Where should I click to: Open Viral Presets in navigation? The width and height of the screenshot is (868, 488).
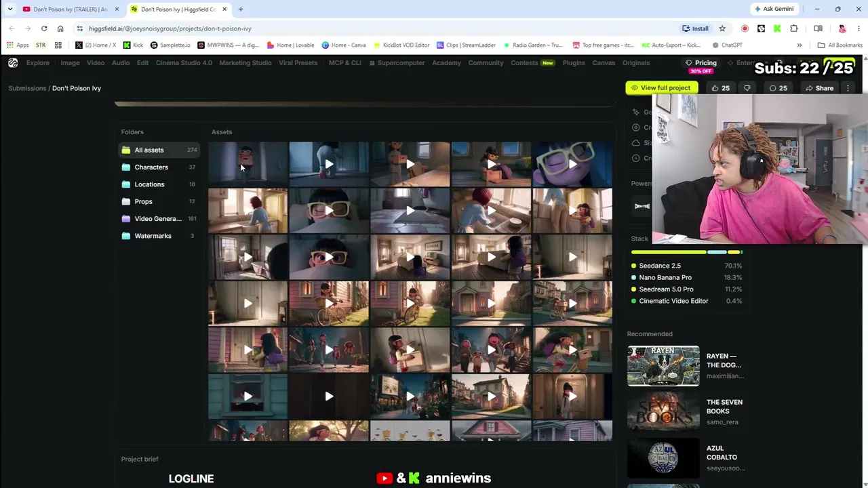coord(298,63)
